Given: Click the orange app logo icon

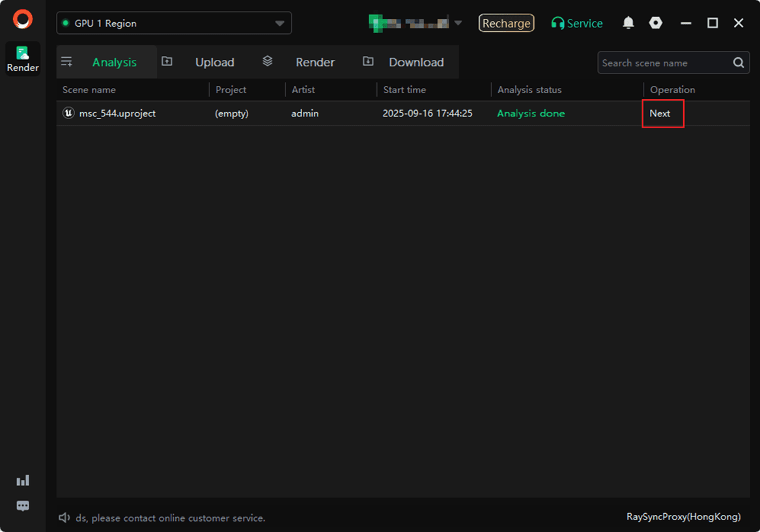Looking at the screenshot, I should click(x=23, y=20).
